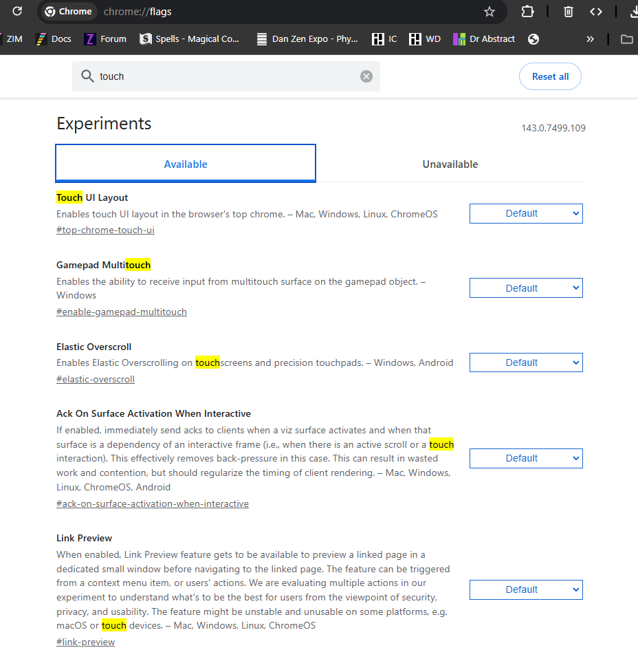Open the Downloads arrow icon
Image resolution: width=638 pixels, height=672 pixels.
pos(633,12)
